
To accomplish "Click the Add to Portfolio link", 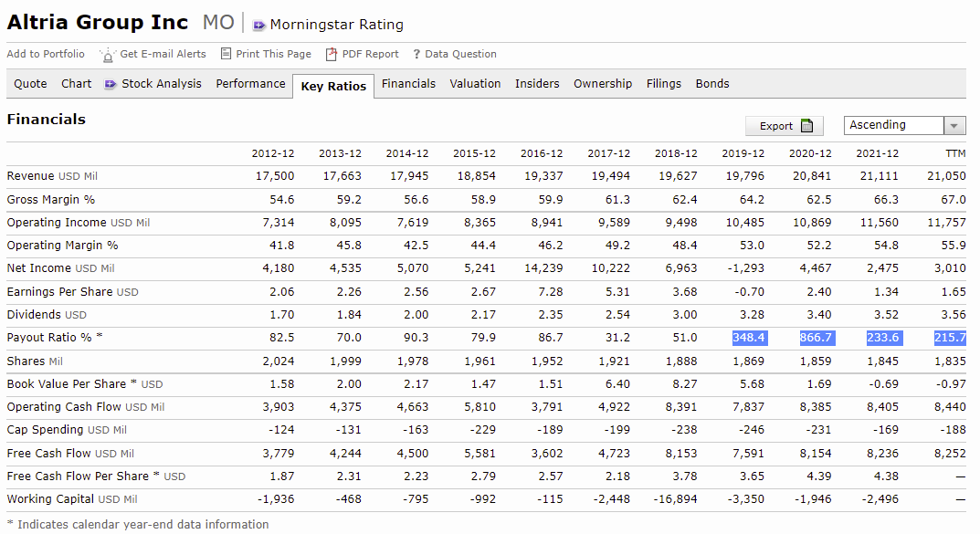I will coord(46,54).
